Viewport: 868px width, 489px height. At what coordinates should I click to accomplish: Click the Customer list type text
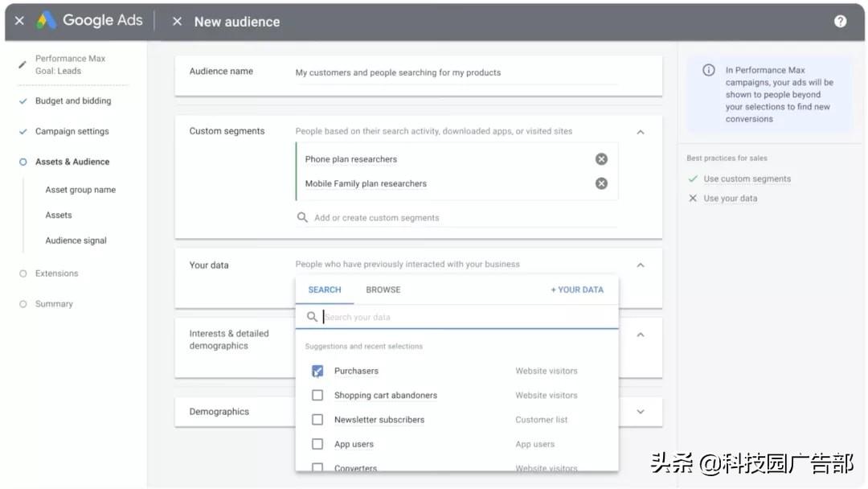[x=542, y=420]
